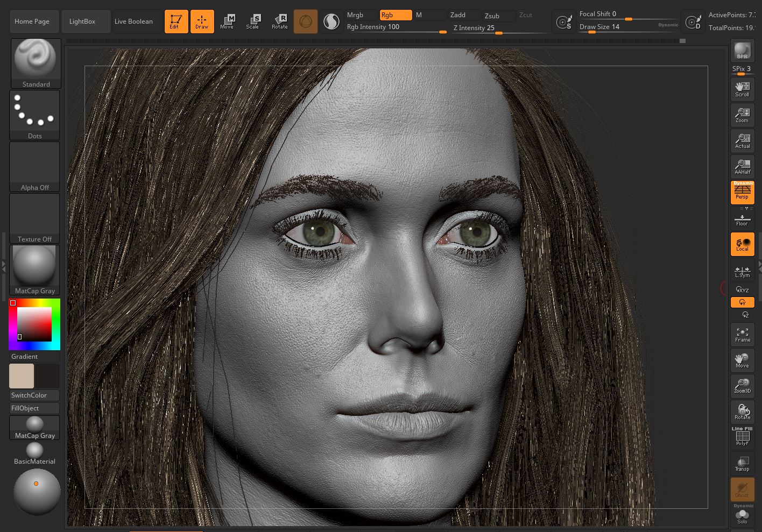
Task: Expand the right tray divider arrow
Action: coord(759,266)
